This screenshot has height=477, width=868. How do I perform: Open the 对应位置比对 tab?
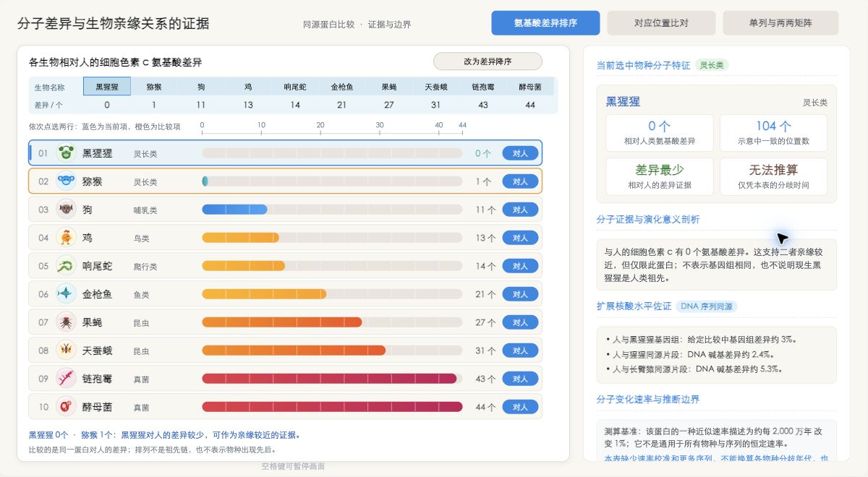click(661, 23)
